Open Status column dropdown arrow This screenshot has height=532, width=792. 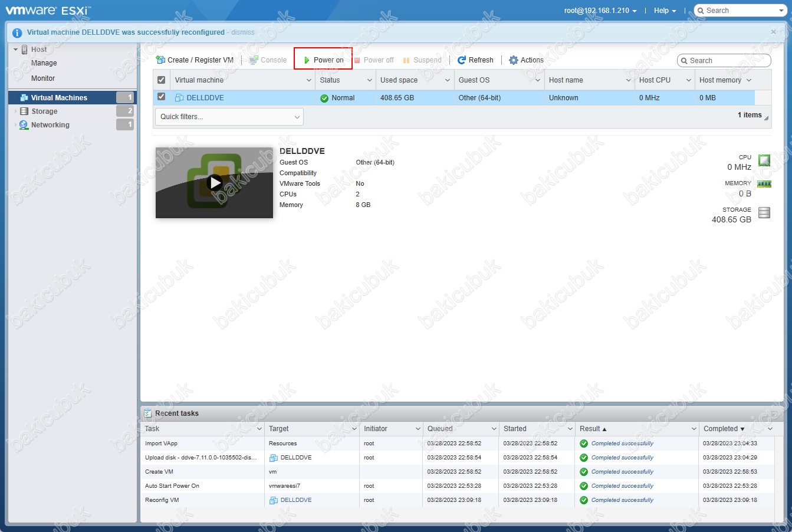370,80
